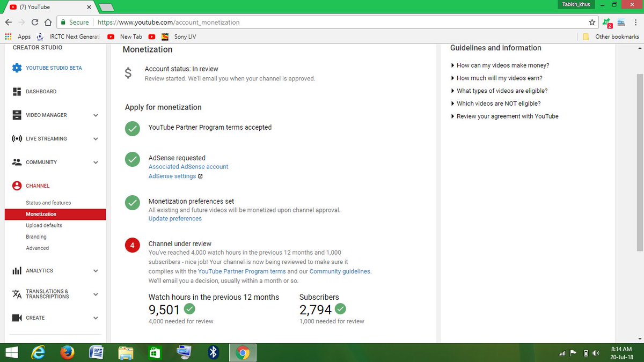The width and height of the screenshot is (644, 362).
Task: Expand 'Review your agreement with YouTube'
Action: pos(504,116)
